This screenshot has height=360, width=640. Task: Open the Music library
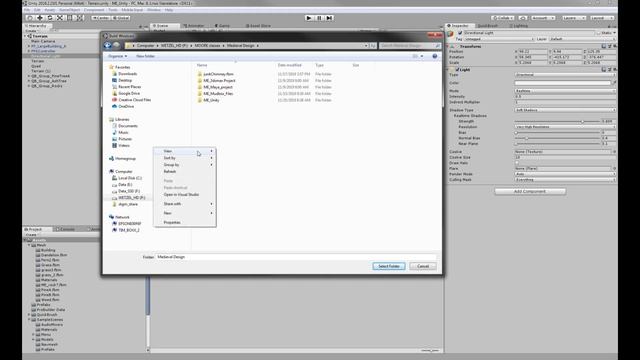point(123,132)
